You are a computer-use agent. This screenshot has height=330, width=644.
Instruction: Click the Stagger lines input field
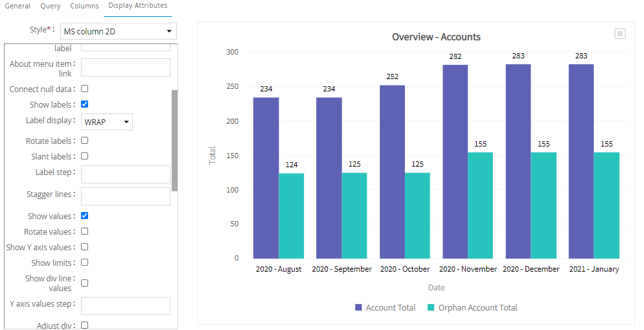(x=125, y=196)
